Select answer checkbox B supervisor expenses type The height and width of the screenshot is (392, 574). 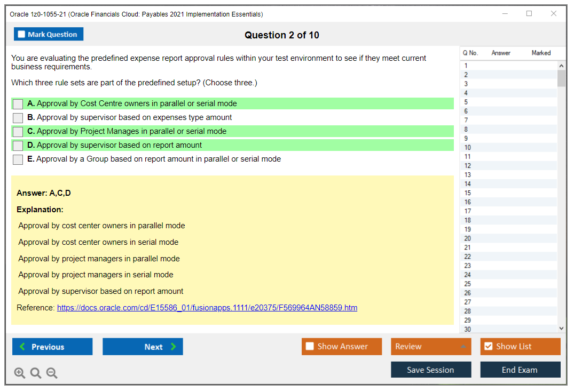click(x=18, y=118)
